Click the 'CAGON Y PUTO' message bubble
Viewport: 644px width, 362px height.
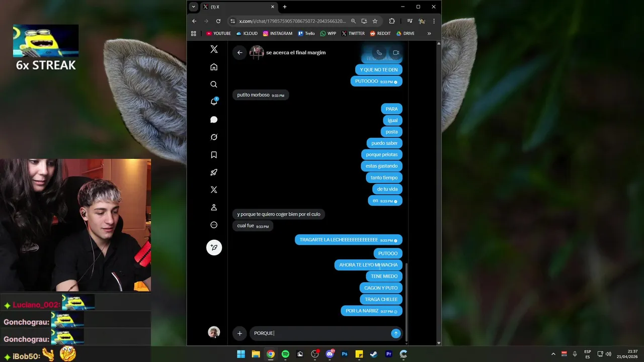(x=380, y=288)
